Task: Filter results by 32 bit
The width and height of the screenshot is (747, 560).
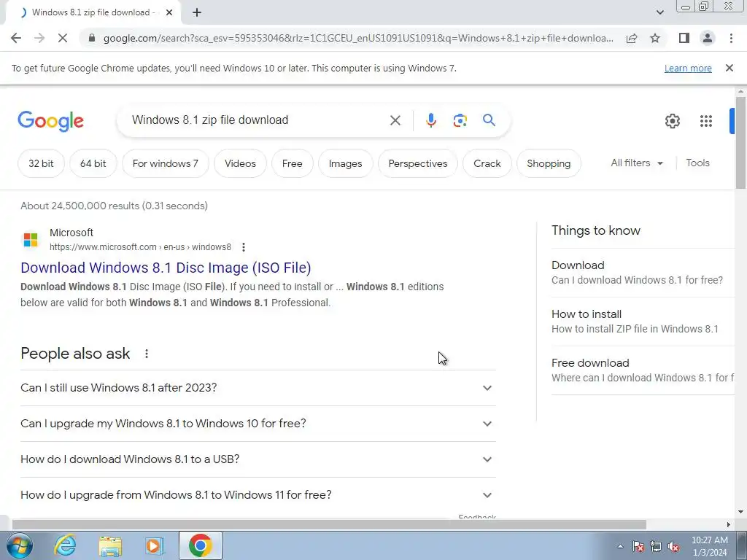Action: 41,163
